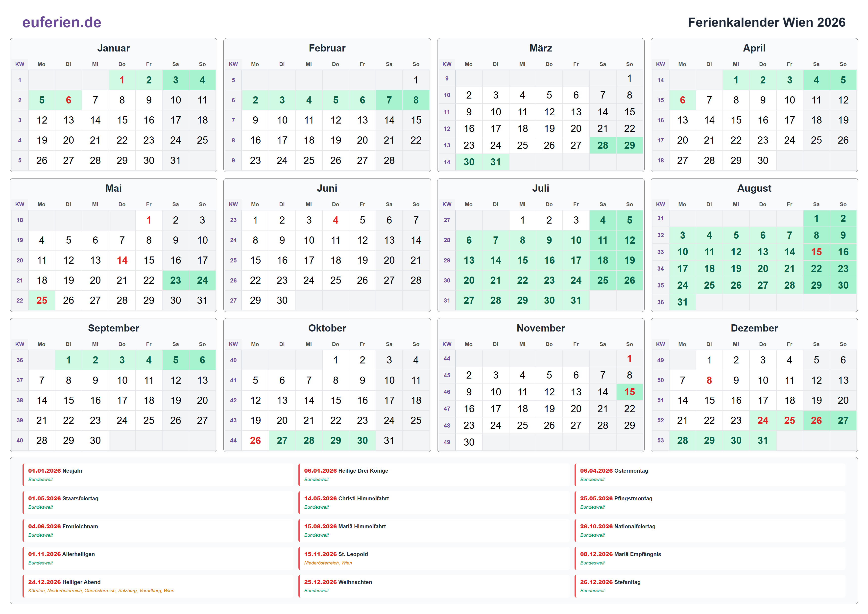Image resolution: width=868 pixels, height=614 pixels.
Task: Open 26.12.2026 Stefanitag legend entry
Action: click(x=710, y=586)
